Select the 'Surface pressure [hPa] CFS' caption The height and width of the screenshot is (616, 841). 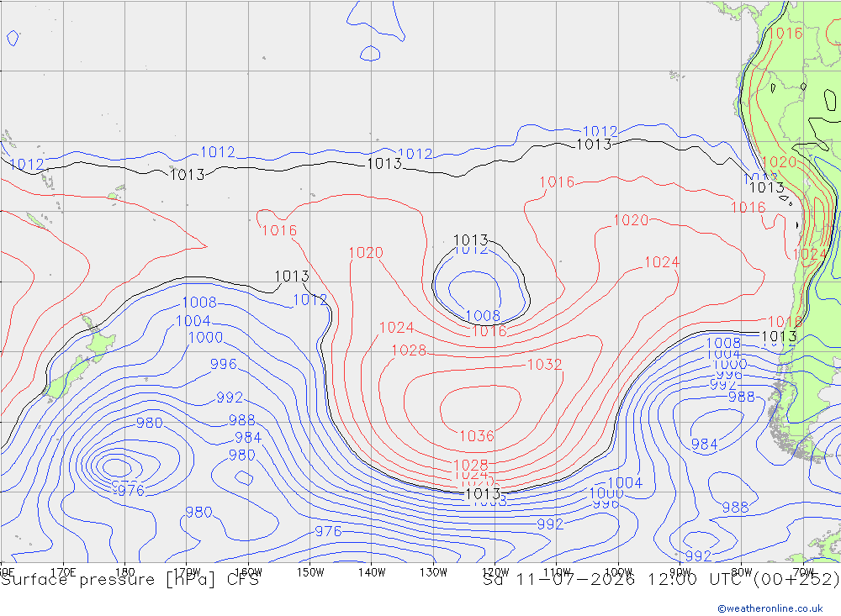[x=130, y=580]
